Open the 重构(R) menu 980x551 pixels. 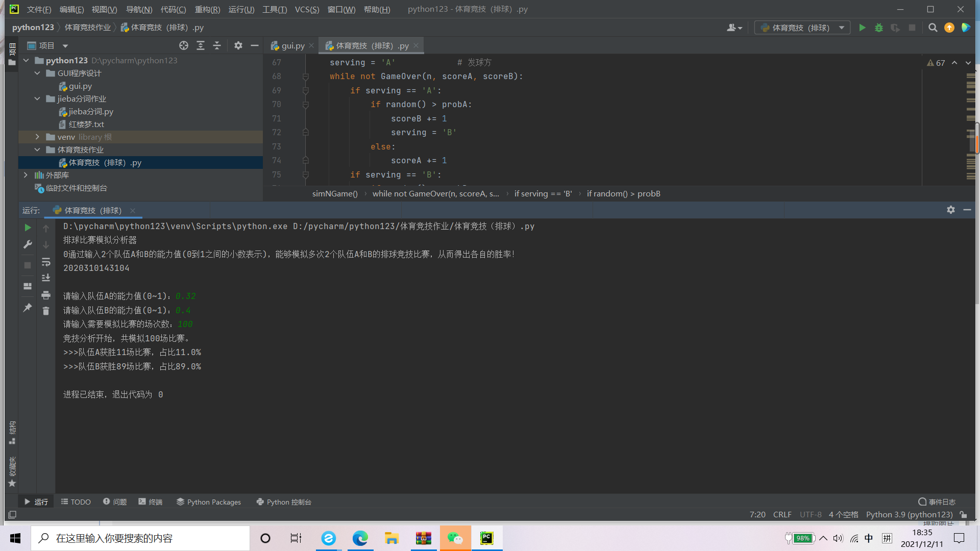[x=207, y=9]
